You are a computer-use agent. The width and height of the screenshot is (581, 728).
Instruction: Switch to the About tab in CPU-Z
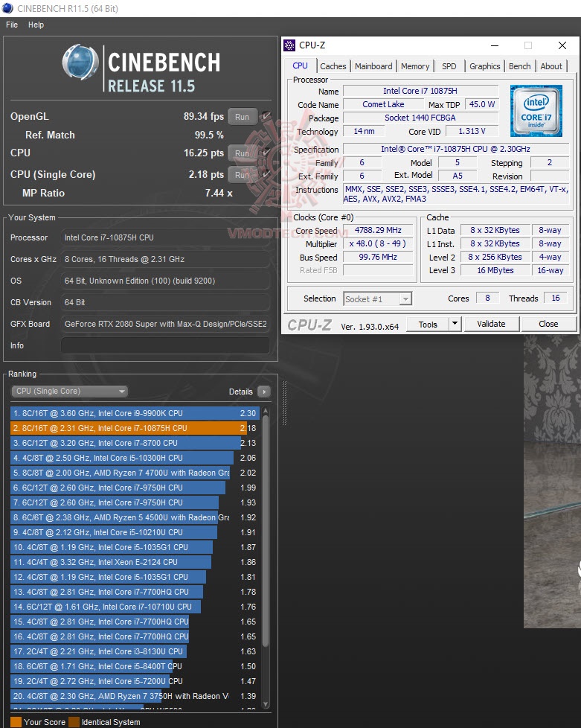click(x=550, y=66)
